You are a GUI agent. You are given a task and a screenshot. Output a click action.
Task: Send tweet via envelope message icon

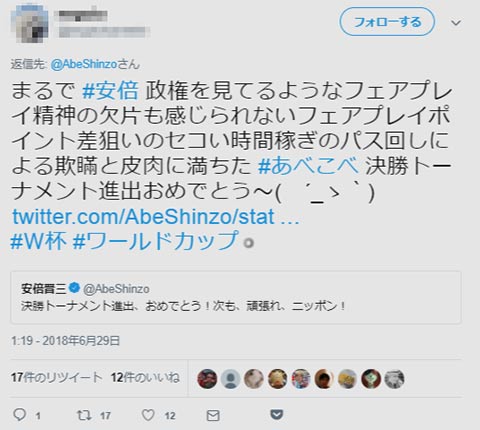213,415
